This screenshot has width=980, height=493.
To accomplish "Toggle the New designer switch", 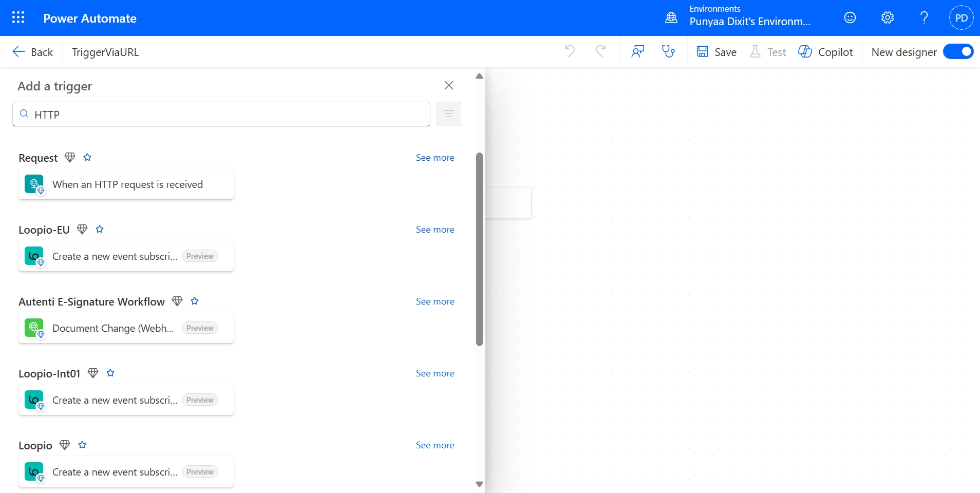I will (958, 52).
